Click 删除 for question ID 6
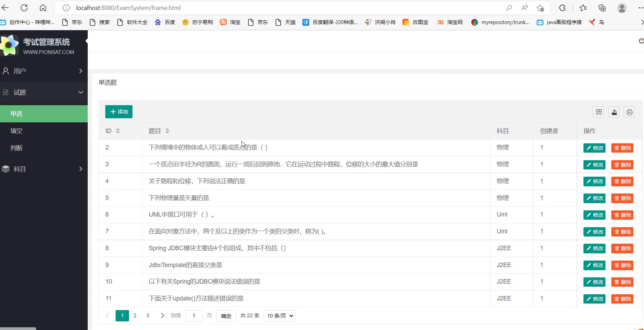This screenshot has height=330, width=644. pyautogui.click(x=622, y=215)
